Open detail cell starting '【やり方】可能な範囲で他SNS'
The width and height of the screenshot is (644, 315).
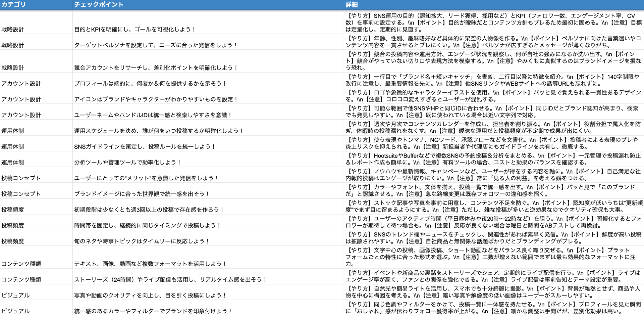494,112
